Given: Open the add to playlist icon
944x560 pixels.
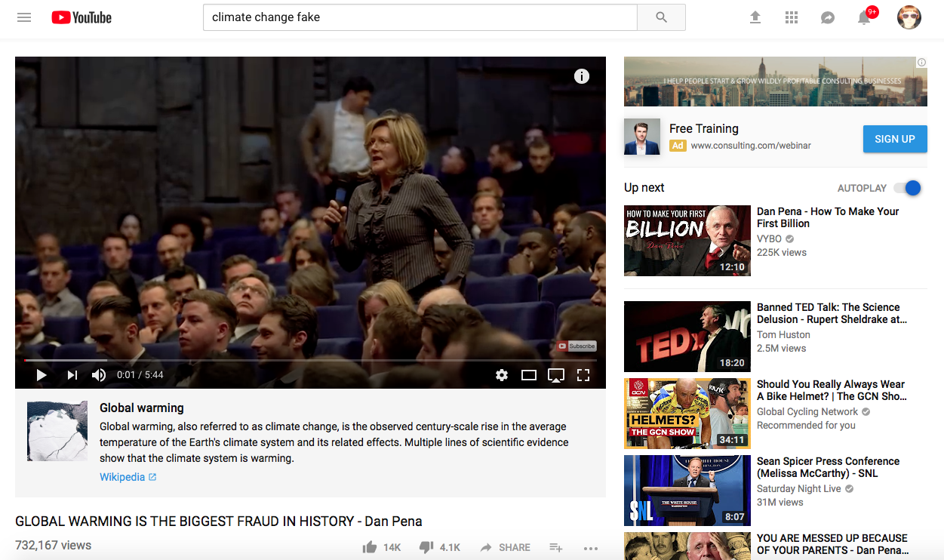Looking at the screenshot, I should [556, 547].
